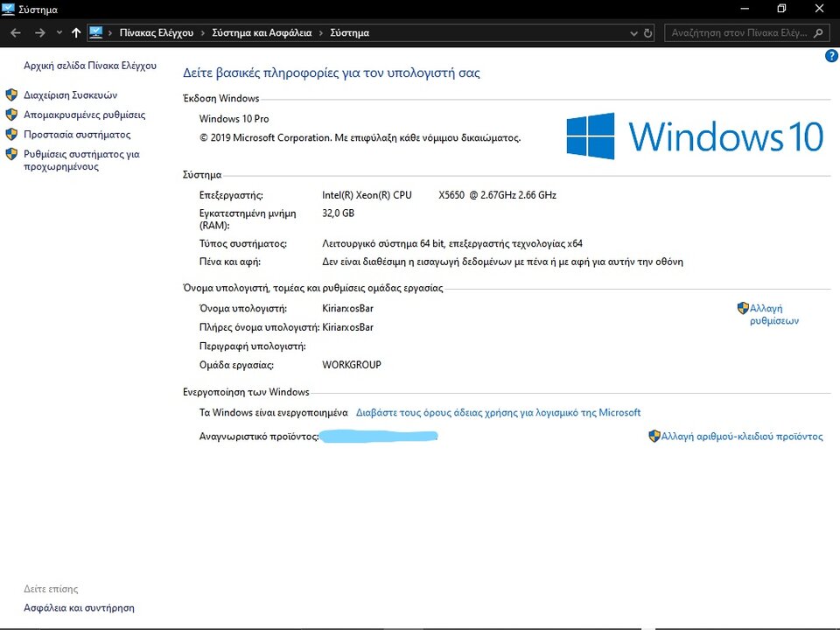The image size is (840, 630).
Task: Expand chevron before Πίνακας Ελέγχου breadcrumb
Action: [x=110, y=33]
